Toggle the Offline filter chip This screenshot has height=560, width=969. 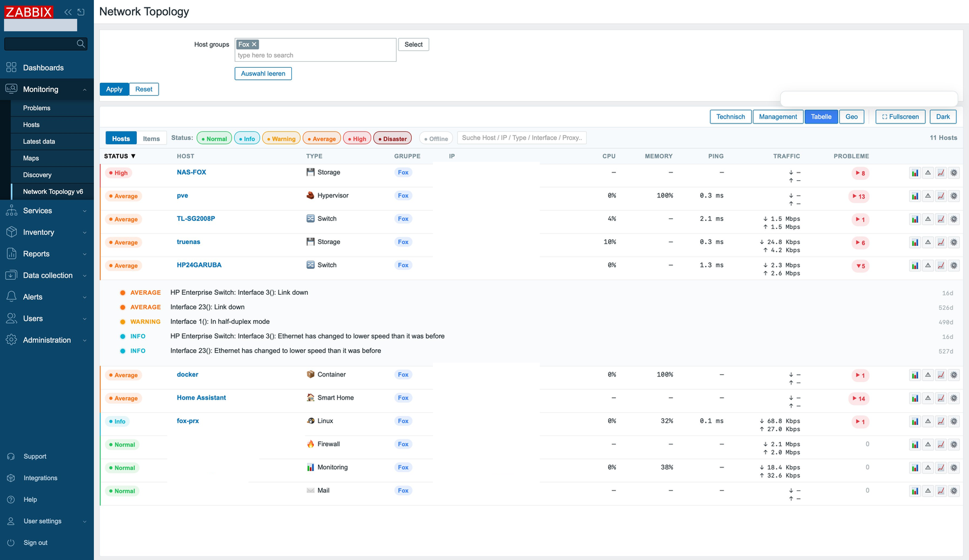[437, 139]
